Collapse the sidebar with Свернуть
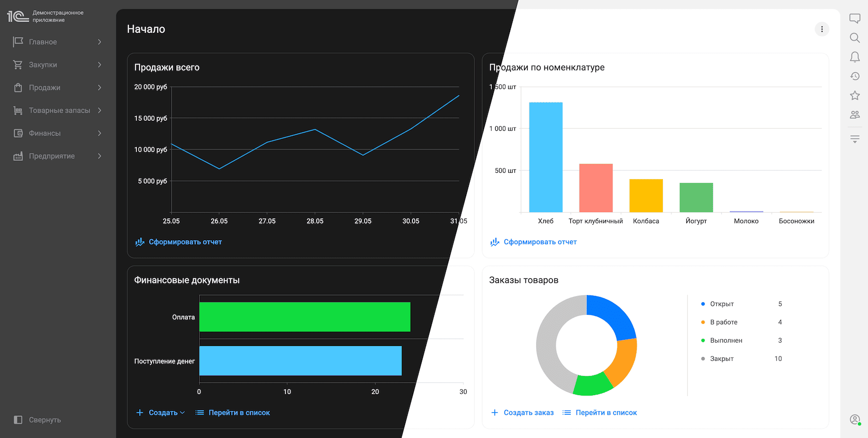 [x=38, y=420]
